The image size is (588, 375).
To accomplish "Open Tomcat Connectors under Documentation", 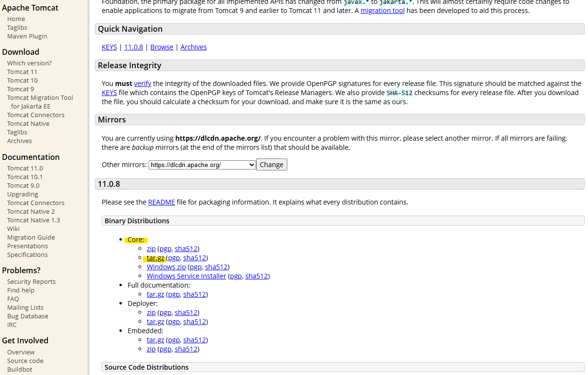I will coord(36,203).
